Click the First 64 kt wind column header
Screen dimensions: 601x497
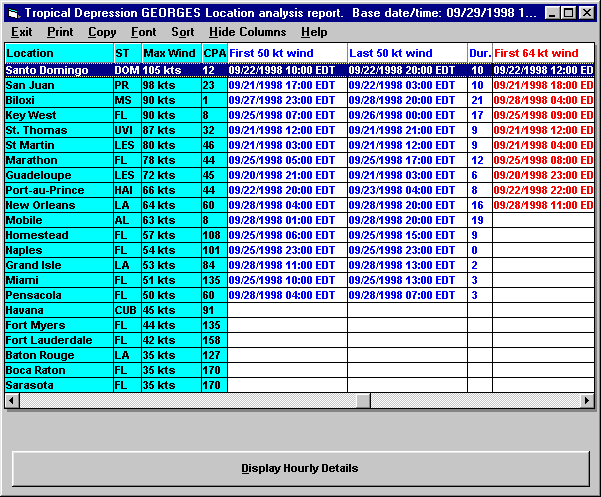(x=544, y=53)
